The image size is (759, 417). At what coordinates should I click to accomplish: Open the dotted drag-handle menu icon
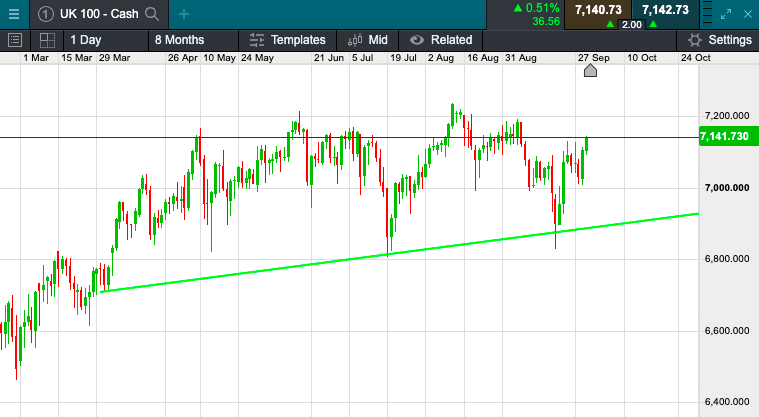click(x=707, y=14)
